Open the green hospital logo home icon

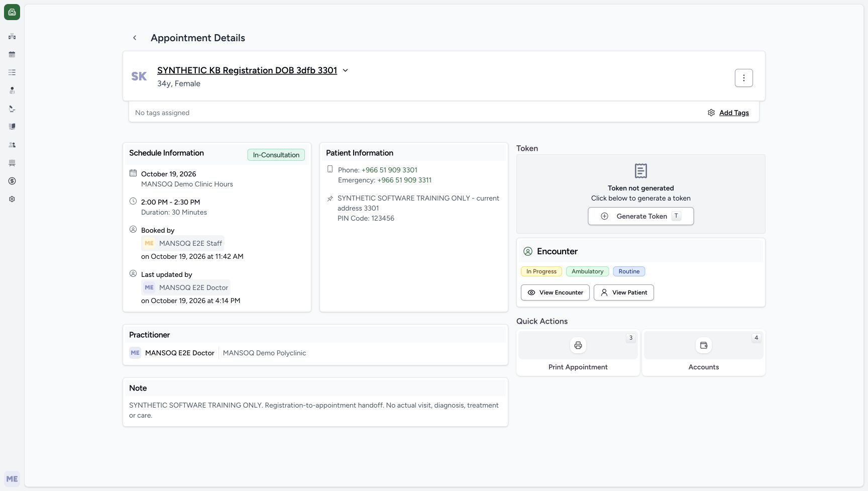click(x=12, y=12)
